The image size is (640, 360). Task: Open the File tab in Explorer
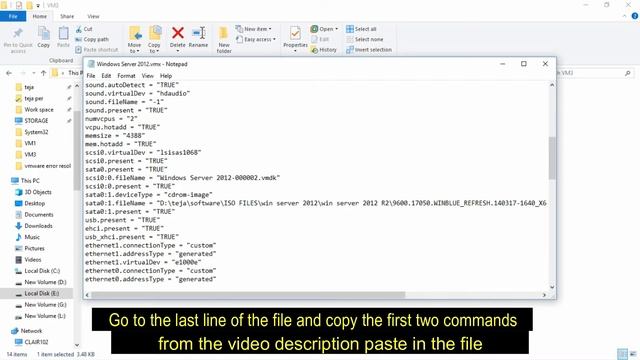(13, 16)
